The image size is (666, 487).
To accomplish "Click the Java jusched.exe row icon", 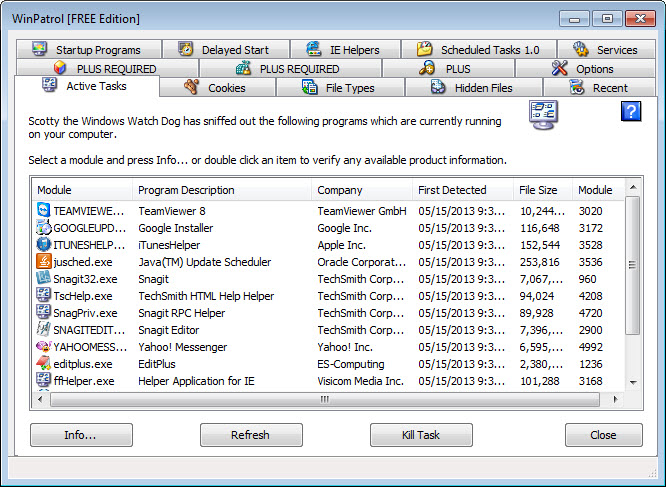I will pos(43,261).
